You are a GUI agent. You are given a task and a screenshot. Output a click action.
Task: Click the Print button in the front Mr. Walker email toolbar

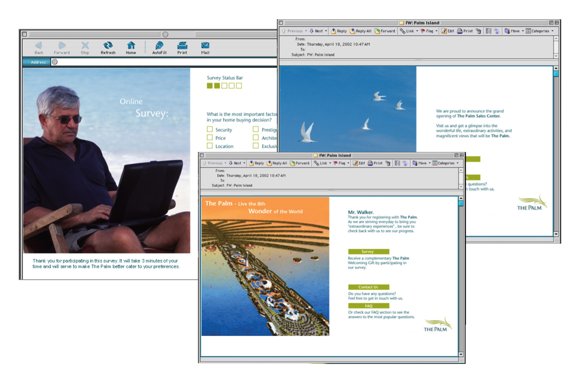[375, 163]
